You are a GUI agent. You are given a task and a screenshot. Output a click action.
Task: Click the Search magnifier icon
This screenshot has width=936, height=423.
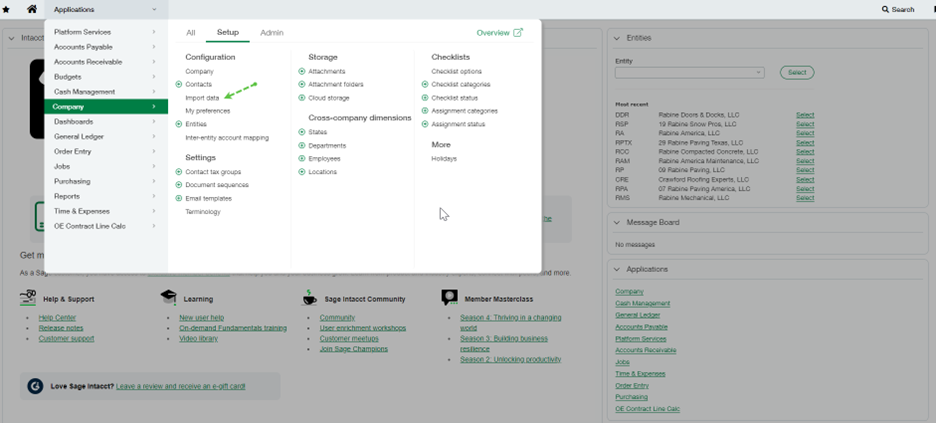point(885,9)
